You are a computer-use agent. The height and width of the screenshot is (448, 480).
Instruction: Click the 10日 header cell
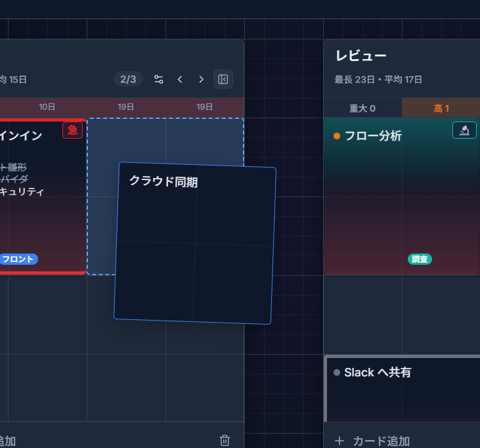coord(47,107)
